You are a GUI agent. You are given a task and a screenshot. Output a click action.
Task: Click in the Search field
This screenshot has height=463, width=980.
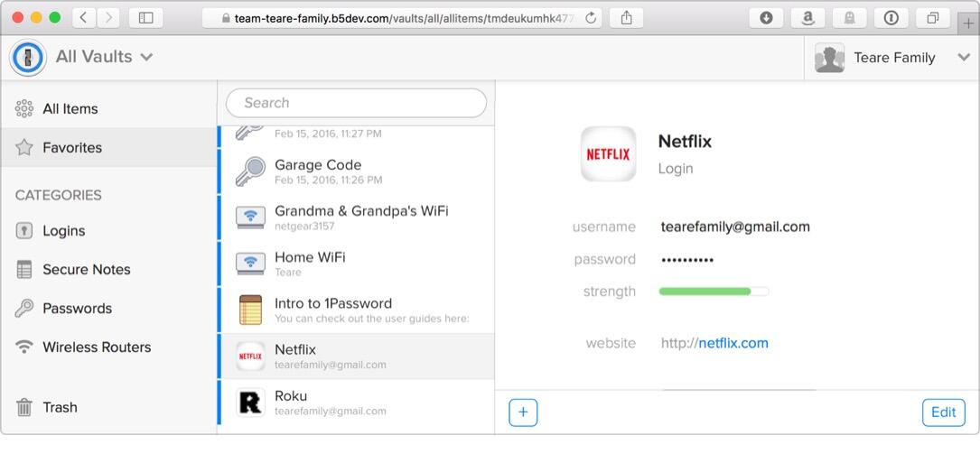pyautogui.click(x=356, y=103)
